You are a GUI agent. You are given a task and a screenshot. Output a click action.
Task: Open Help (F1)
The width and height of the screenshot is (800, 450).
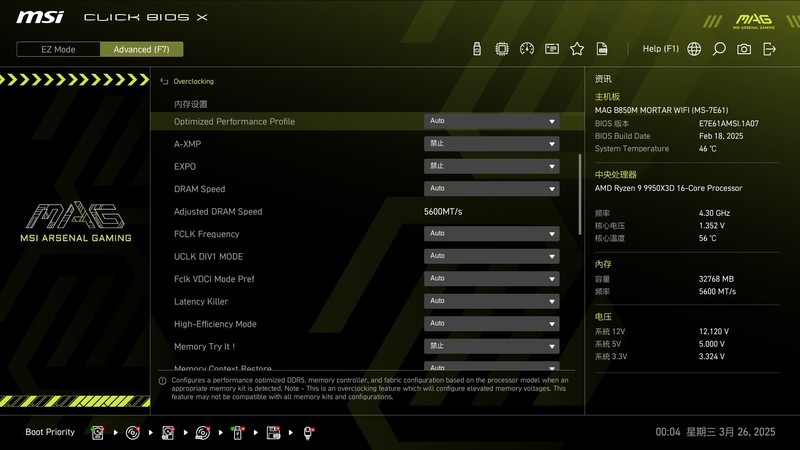[661, 49]
